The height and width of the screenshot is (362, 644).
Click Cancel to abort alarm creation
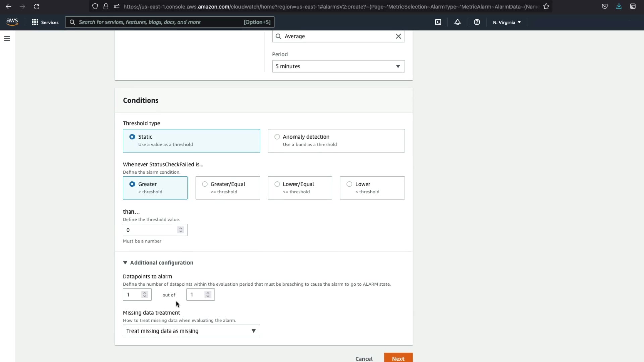364,359
